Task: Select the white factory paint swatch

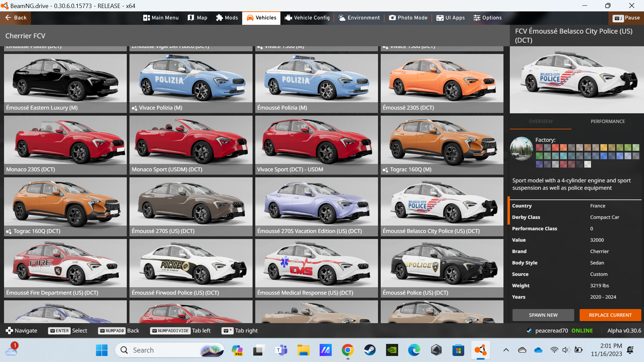Action: point(588,164)
